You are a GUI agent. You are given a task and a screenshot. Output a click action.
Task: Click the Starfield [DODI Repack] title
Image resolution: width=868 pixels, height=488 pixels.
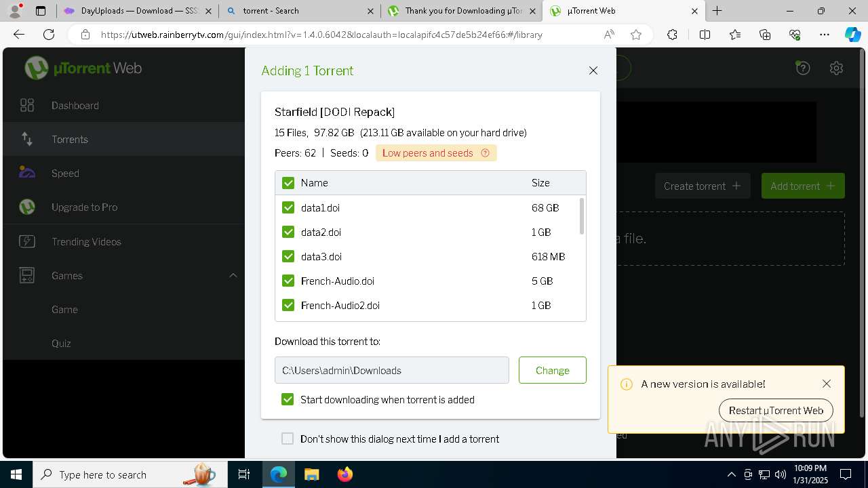(334, 112)
